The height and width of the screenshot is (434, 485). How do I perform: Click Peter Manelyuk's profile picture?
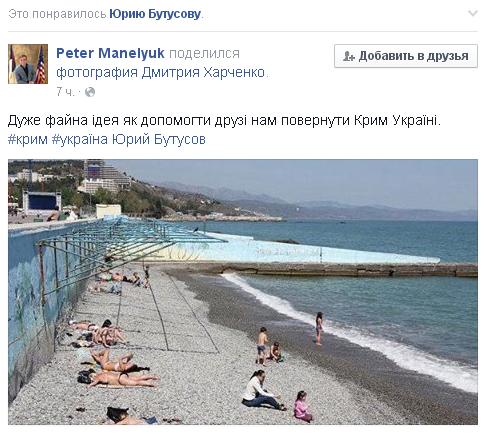click(x=28, y=64)
